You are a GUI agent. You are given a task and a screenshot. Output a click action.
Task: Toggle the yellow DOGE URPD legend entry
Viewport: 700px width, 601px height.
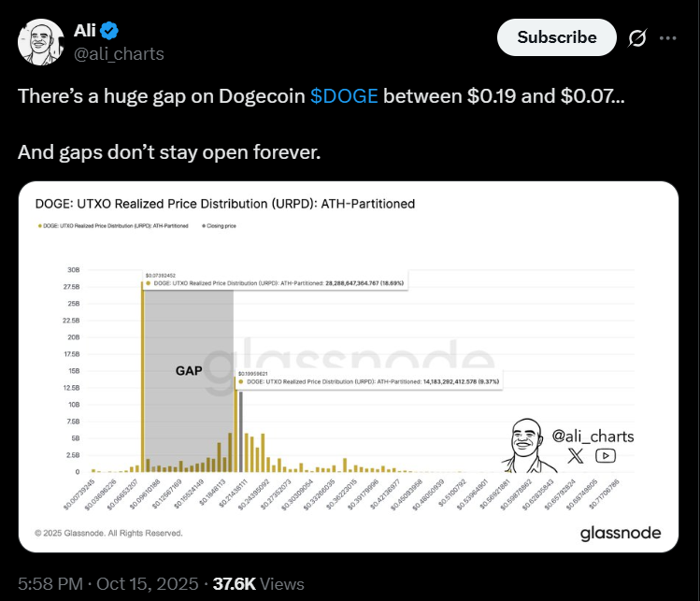click(112, 225)
